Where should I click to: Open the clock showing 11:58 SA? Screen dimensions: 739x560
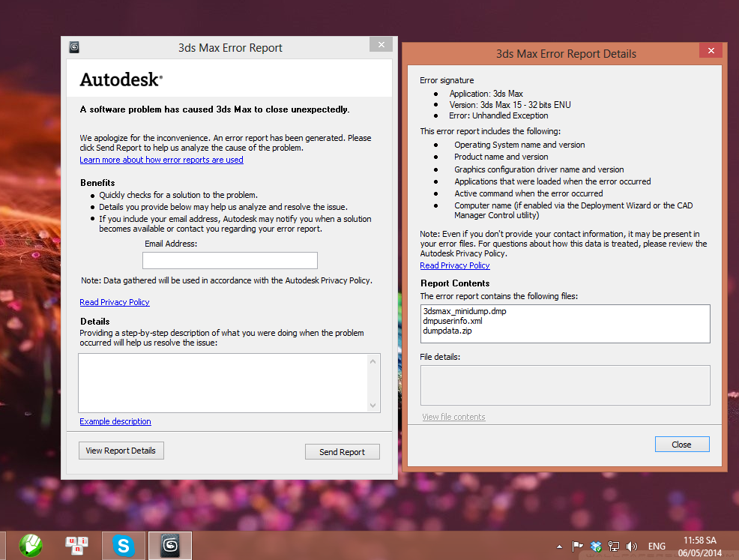pyautogui.click(x=700, y=547)
